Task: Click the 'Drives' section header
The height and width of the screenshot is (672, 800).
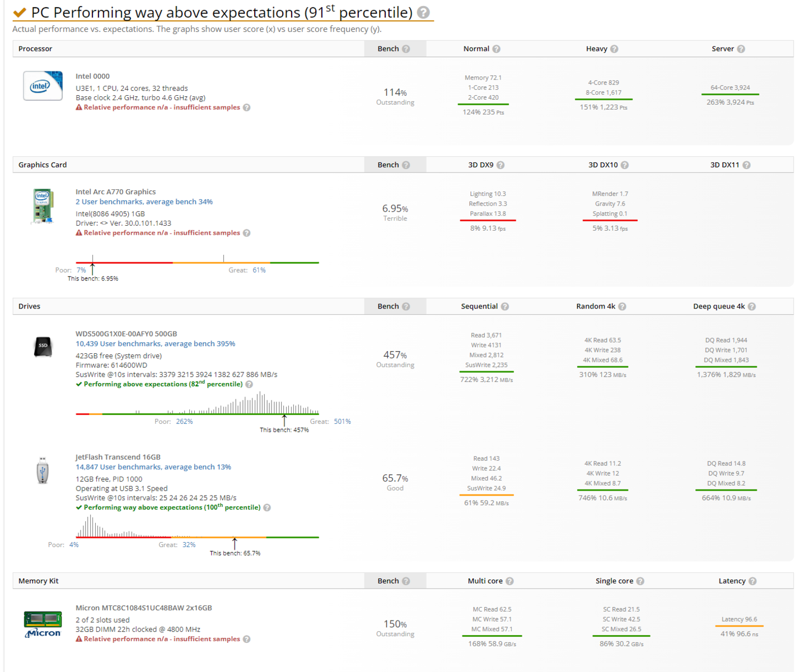Action: point(29,306)
